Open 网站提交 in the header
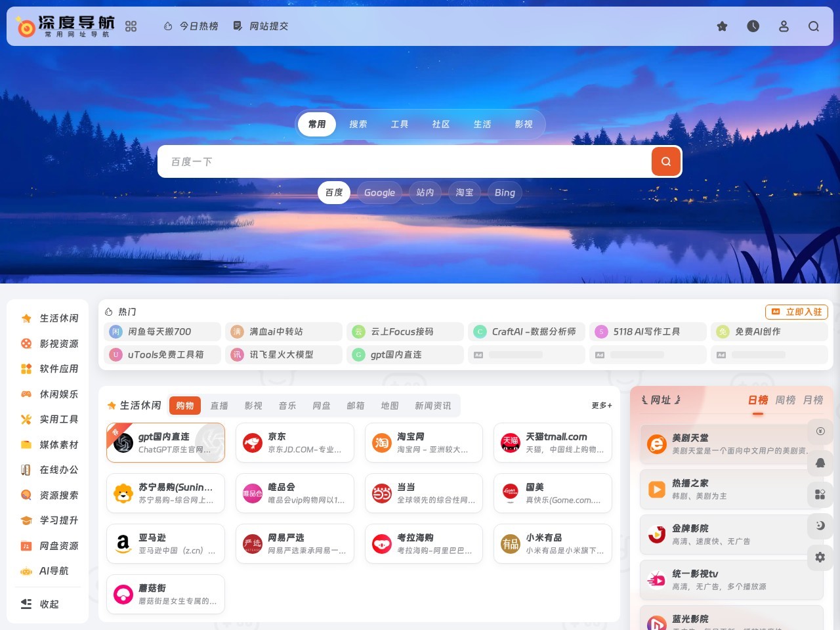The height and width of the screenshot is (630, 840). click(261, 26)
